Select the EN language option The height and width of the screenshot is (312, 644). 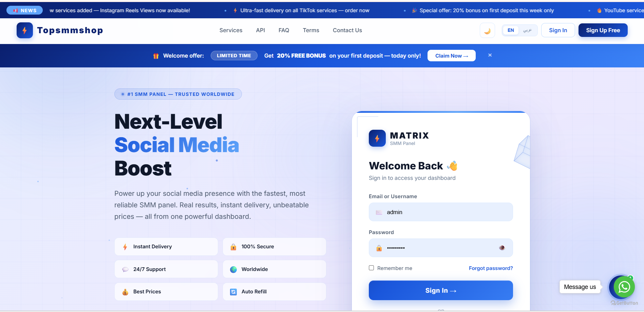click(511, 30)
